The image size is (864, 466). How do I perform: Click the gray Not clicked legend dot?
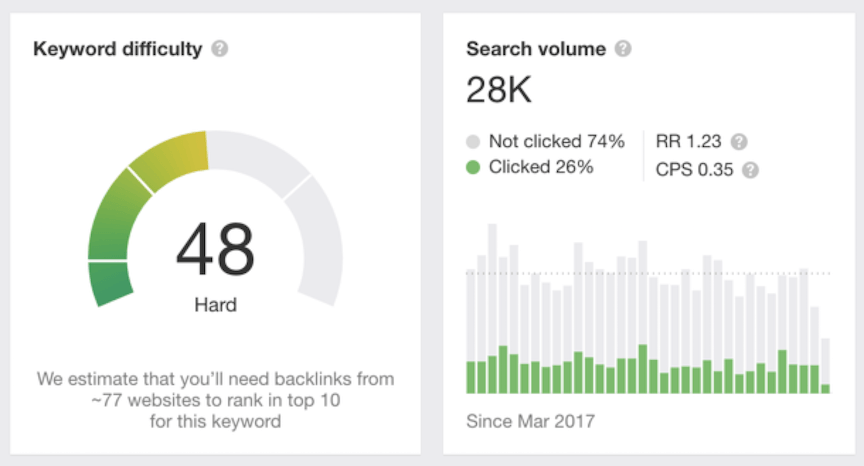[x=474, y=141]
